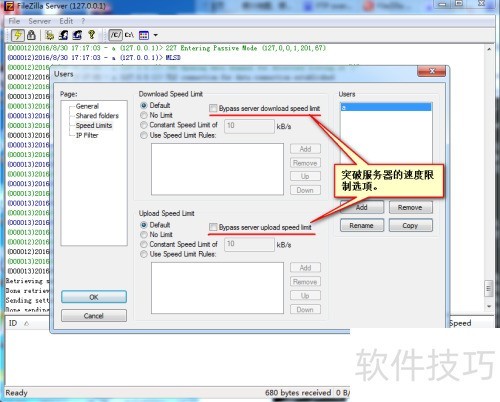
Task: Click Cancel in Users dialog
Action: 94,315
